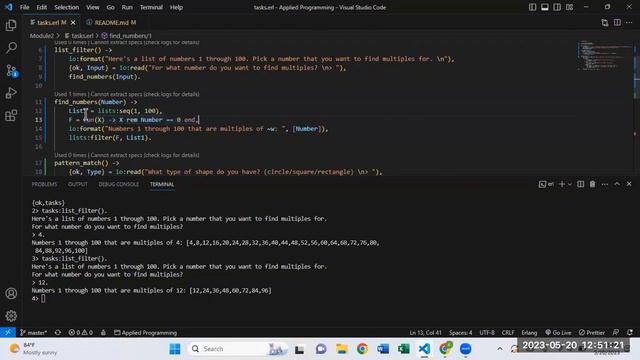Synchronize changes in status bar

pyautogui.click(x=58, y=332)
